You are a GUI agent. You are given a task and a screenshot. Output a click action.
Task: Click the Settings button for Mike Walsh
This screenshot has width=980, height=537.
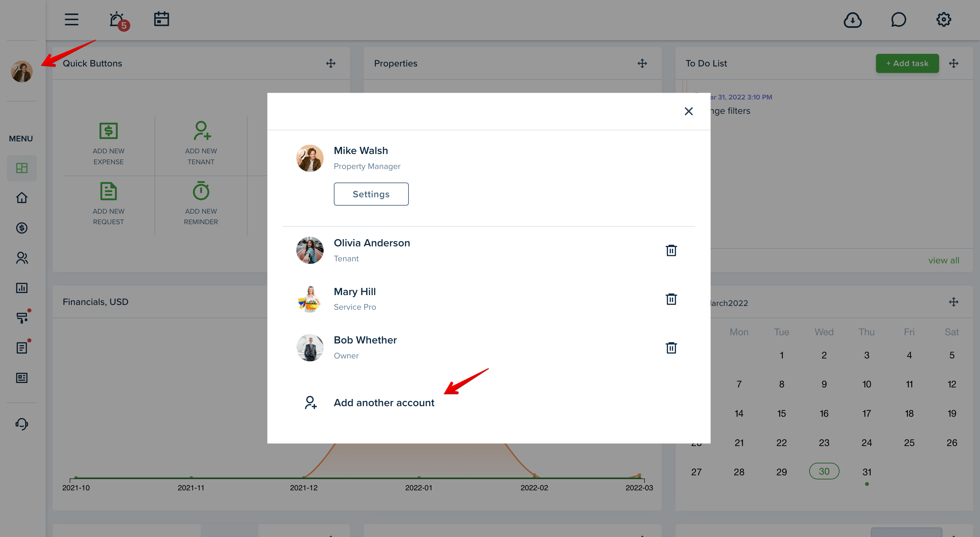(x=371, y=194)
